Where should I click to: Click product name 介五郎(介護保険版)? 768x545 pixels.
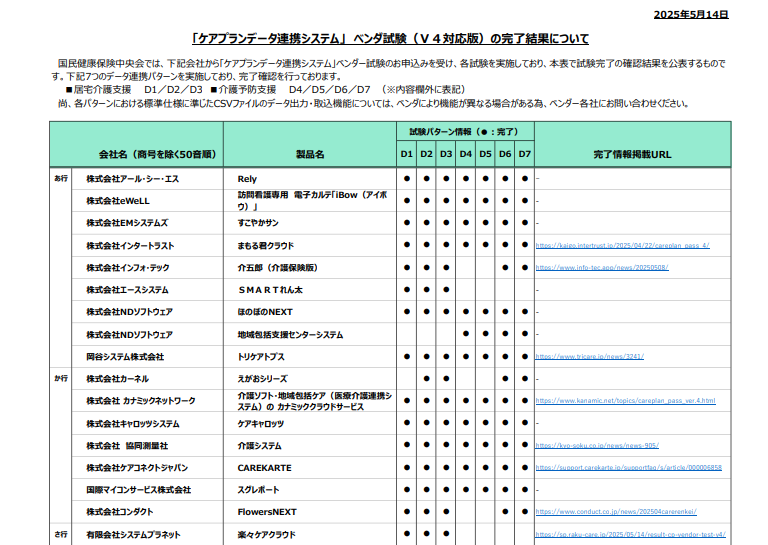pyautogui.click(x=278, y=267)
